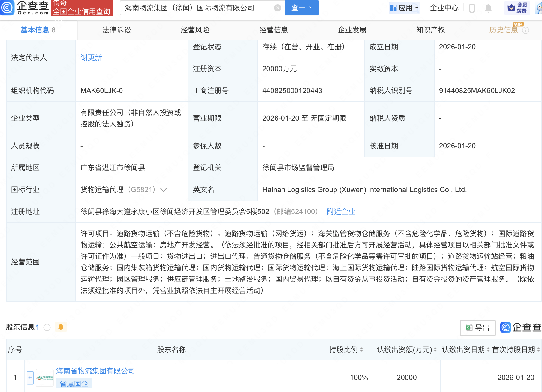Click the 会员续费 crown icon

tap(511, 8)
